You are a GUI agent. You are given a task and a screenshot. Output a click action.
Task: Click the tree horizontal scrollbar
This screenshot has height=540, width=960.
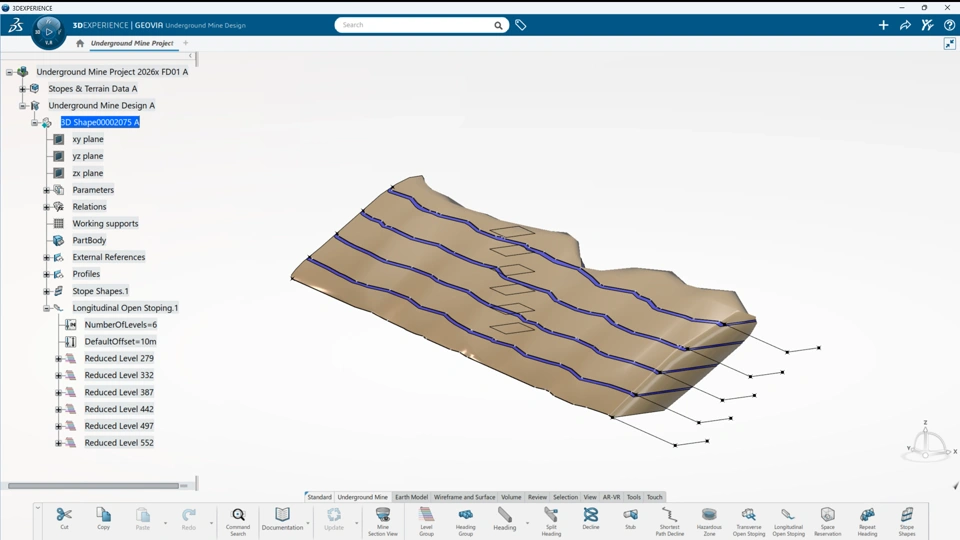click(x=93, y=486)
